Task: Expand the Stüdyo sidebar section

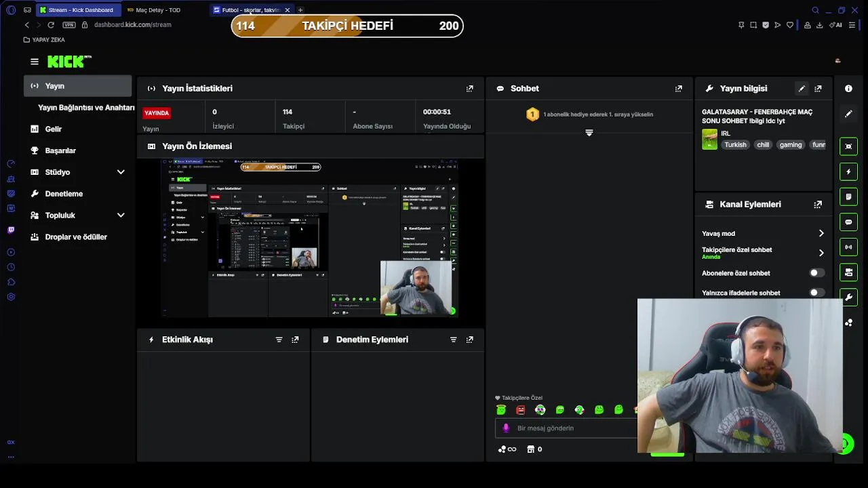Action: click(121, 172)
